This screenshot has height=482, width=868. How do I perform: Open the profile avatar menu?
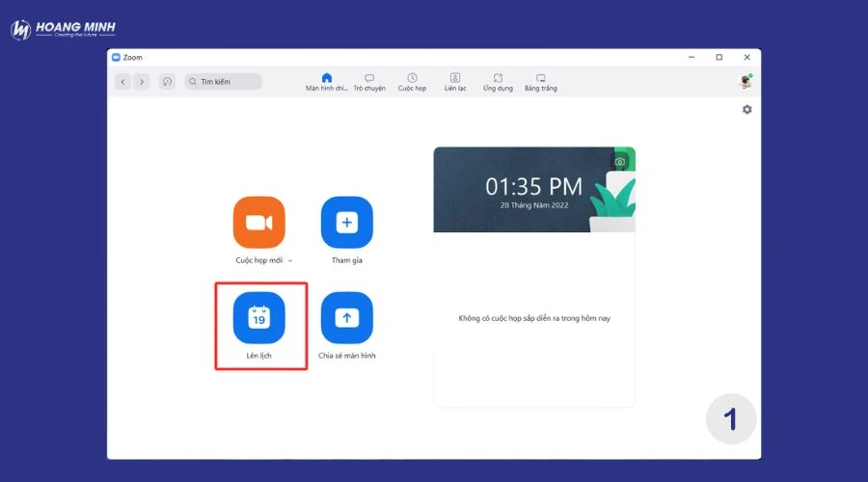pyautogui.click(x=746, y=81)
